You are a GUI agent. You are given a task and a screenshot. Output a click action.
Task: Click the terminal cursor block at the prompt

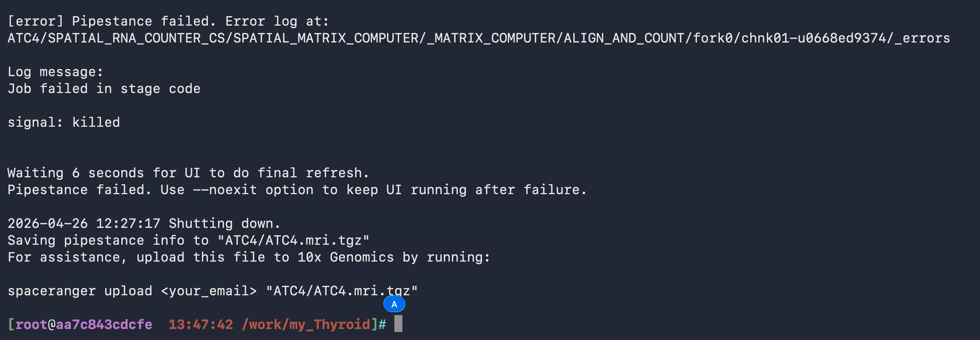pyautogui.click(x=398, y=324)
